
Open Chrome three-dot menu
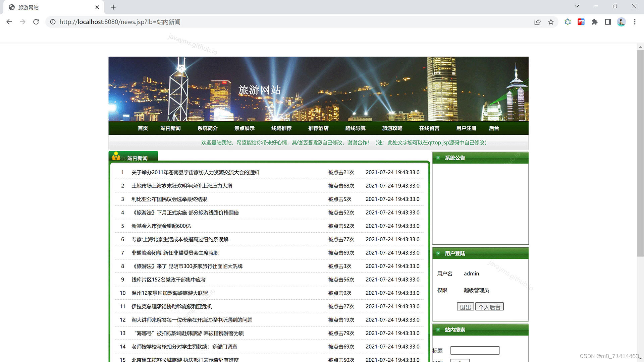pyautogui.click(x=635, y=22)
